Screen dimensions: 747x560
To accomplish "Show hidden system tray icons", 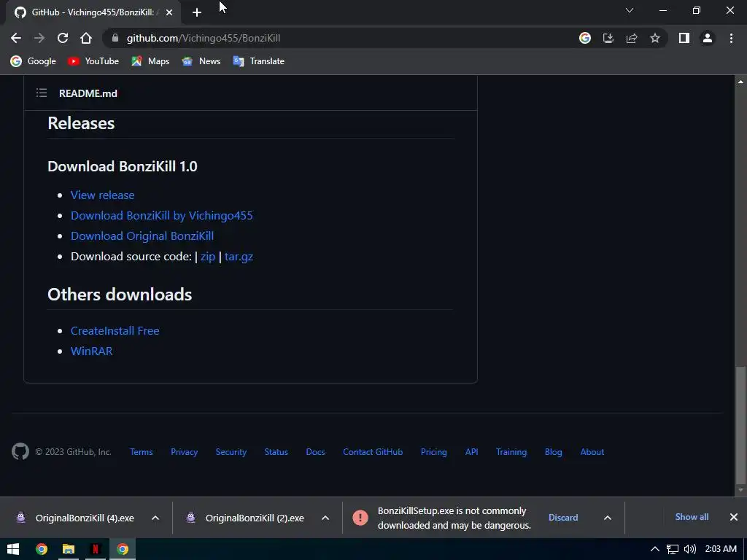I will coord(655,549).
